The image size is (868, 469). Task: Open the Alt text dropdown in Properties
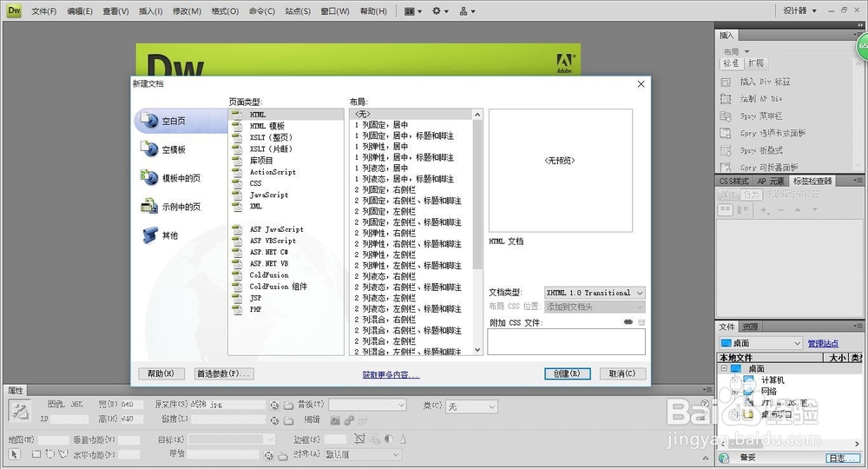pos(368,406)
